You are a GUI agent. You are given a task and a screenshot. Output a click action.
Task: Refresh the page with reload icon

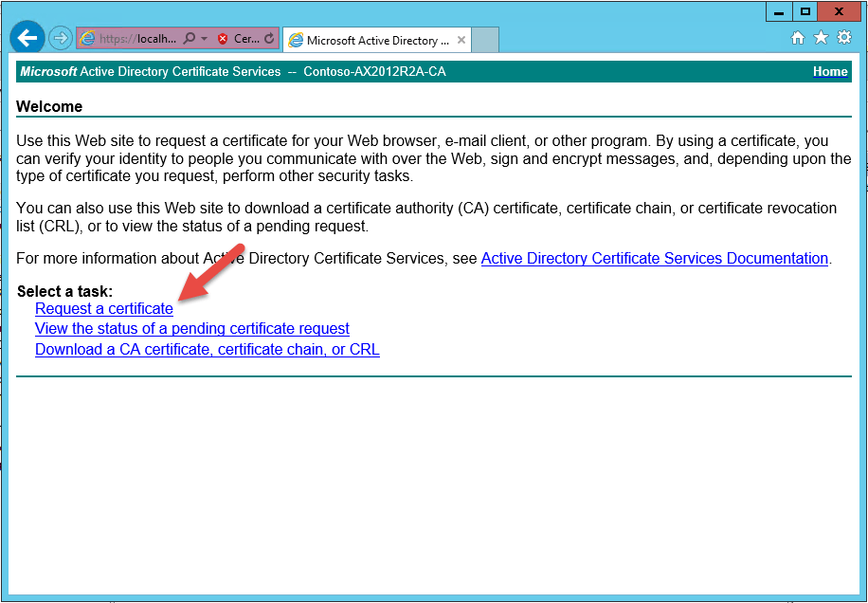click(x=269, y=38)
